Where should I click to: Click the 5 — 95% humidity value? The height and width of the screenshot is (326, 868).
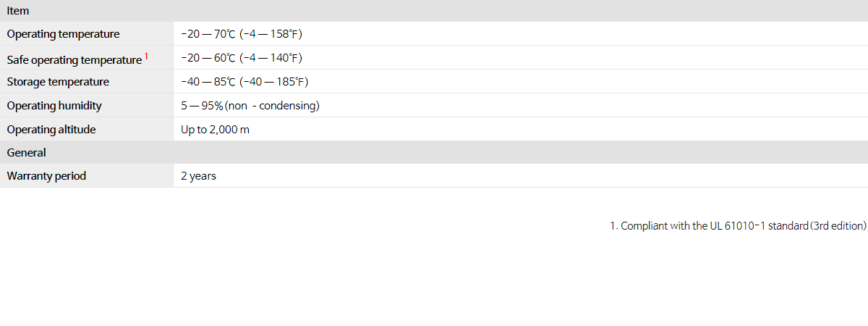tap(202, 106)
